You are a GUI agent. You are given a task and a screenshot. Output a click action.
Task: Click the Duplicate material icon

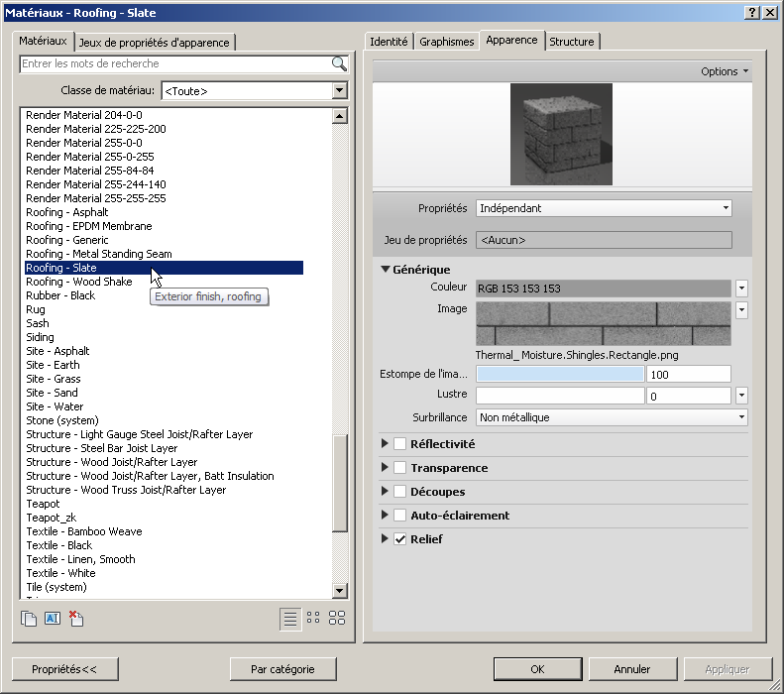(x=29, y=619)
